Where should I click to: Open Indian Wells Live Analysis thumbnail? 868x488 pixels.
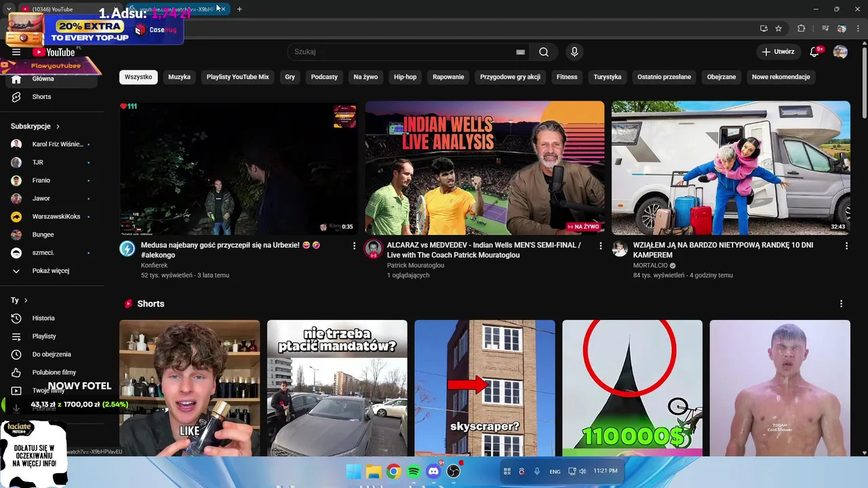(x=485, y=168)
